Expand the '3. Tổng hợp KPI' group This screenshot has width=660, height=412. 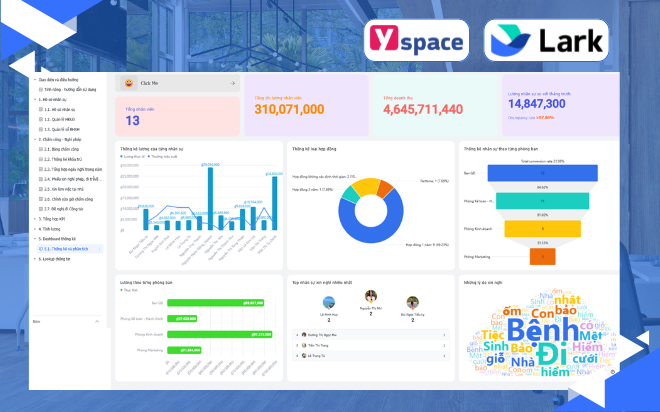(35, 219)
